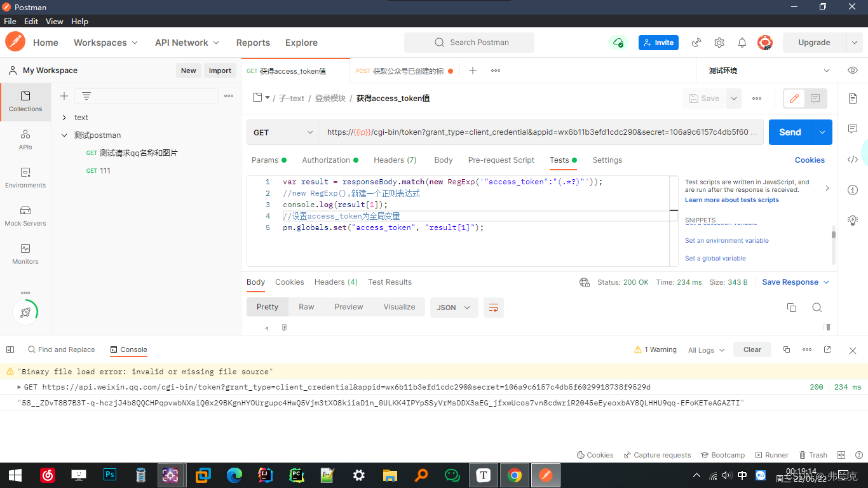Copy response body with the copy icon
This screenshot has width=868, height=488.
(x=792, y=308)
